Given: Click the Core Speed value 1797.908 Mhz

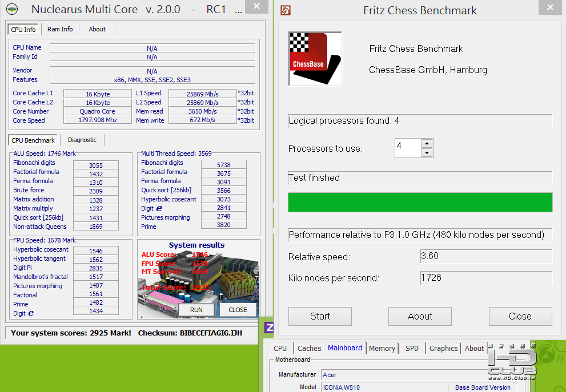Looking at the screenshot, I should (98, 120).
